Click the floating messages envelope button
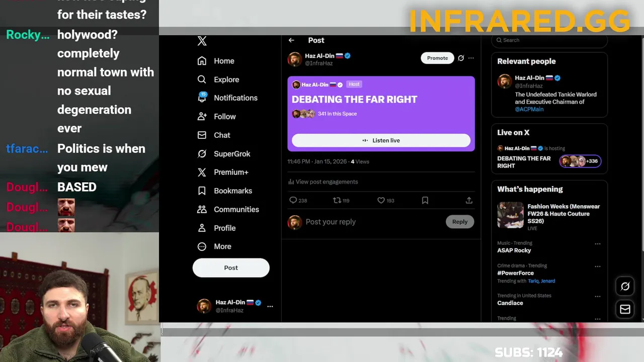Screen dimensions: 644x362 625,310
